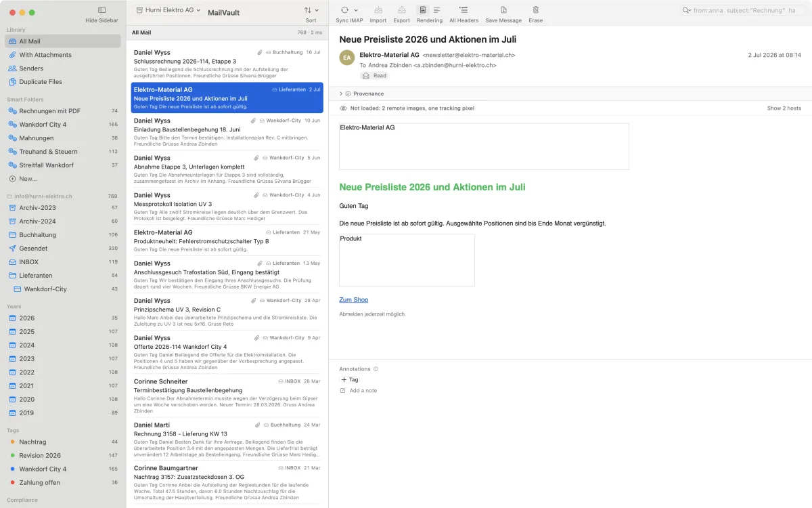Open Rechnungen mit PDF smart folder
The height and width of the screenshot is (508, 812).
(63, 111)
